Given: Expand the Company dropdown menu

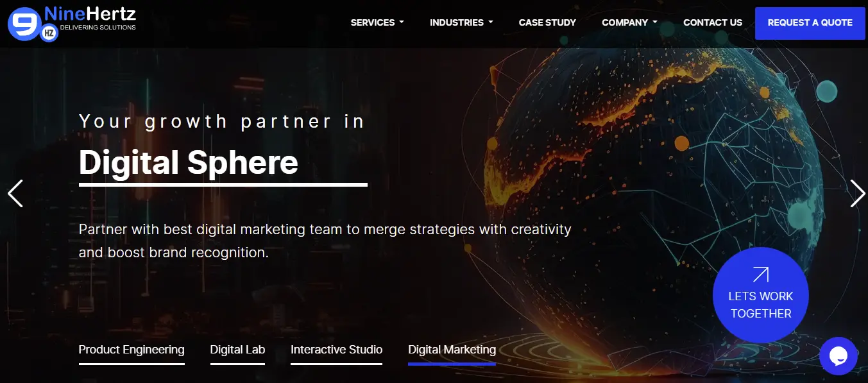Looking at the screenshot, I should coord(629,22).
